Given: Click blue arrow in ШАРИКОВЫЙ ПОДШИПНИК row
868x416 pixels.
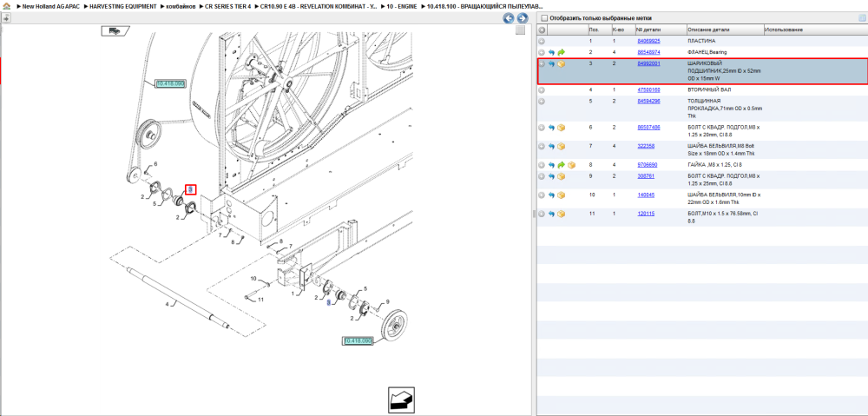Looking at the screenshot, I should pyautogui.click(x=551, y=64).
